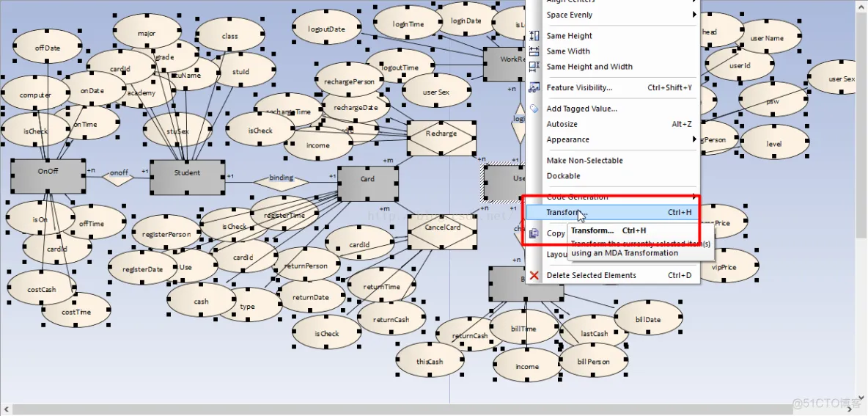Select the returnTime attribute ellipse
This screenshot has height=416, width=868.
pyautogui.click(x=381, y=286)
